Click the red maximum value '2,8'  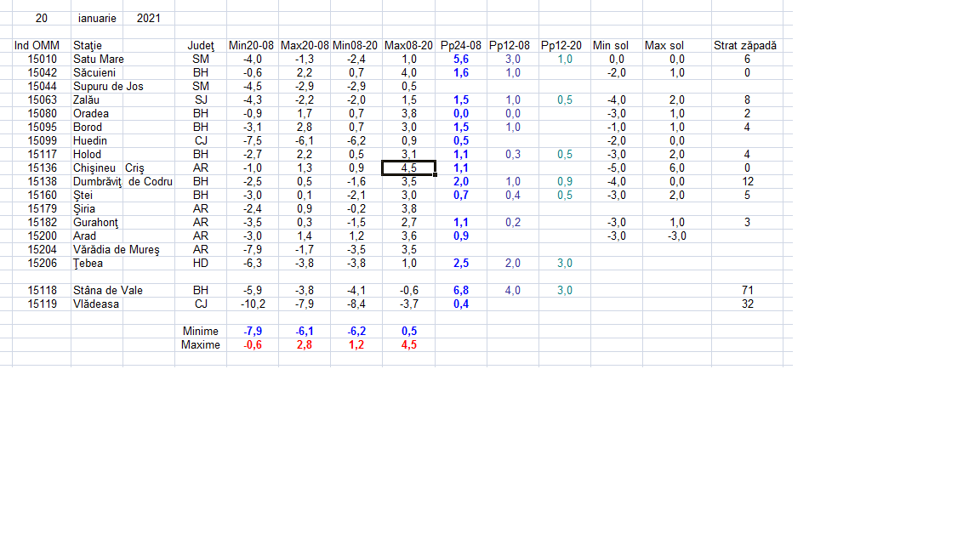(305, 345)
